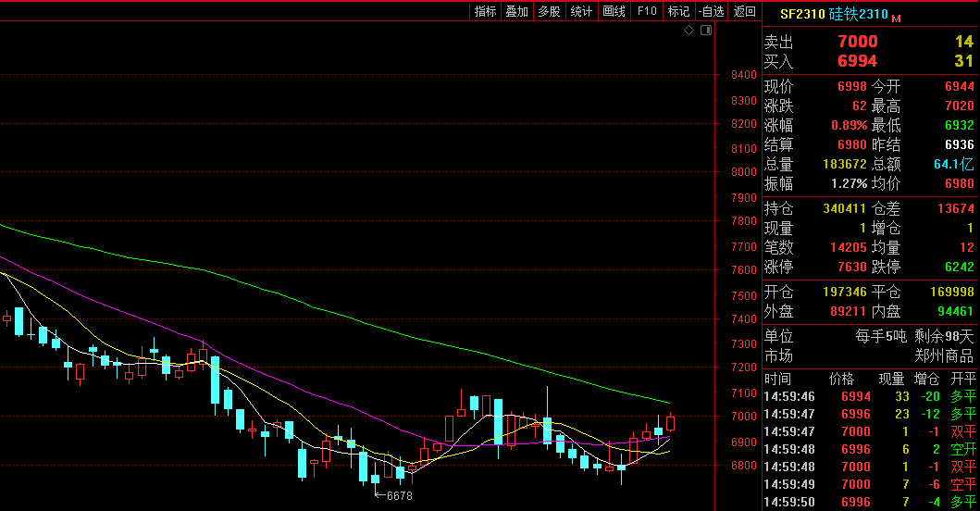This screenshot has height=511, width=980.
Task: Open the 叠加 overlay option
Action: point(516,11)
